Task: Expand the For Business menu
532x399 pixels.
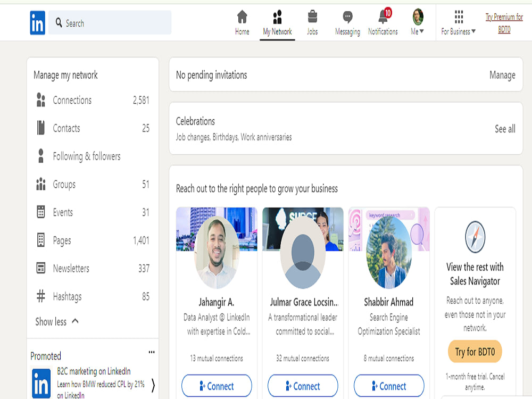Action: (x=458, y=22)
